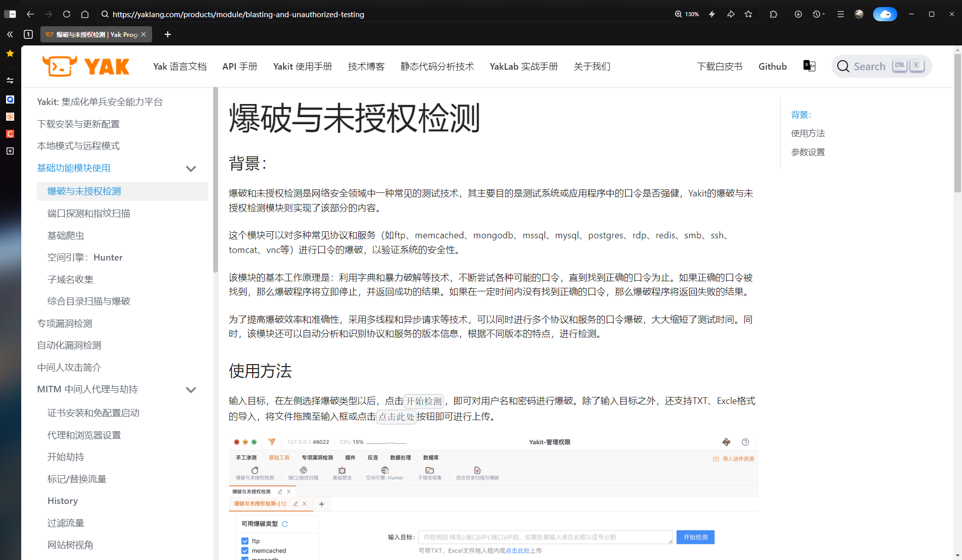Open 下载安装与更新配置 sidebar item
Viewport: 962px width, 560px height.
78,124
